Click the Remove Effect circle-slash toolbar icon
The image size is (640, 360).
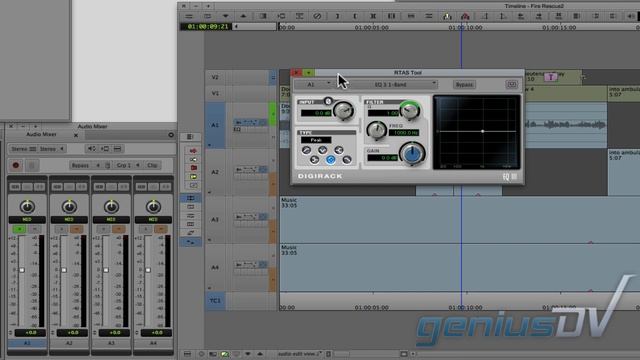[x=317, y=16]
